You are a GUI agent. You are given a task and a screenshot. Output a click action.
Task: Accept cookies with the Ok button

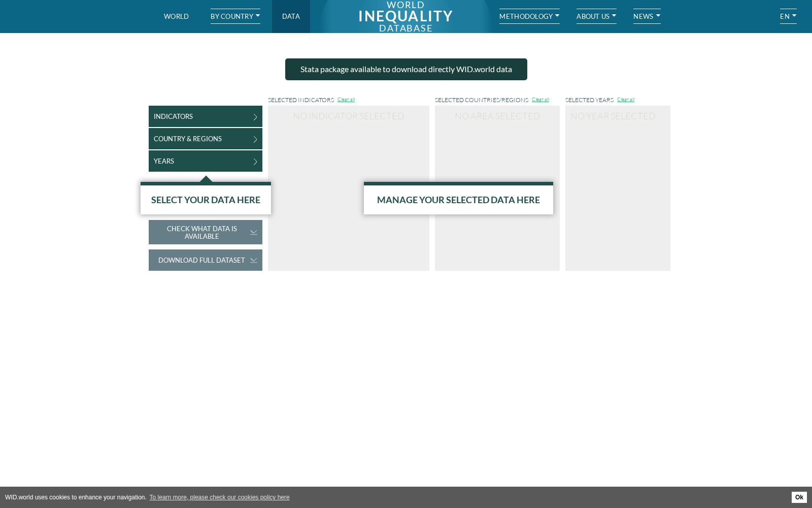pos(799,497)
